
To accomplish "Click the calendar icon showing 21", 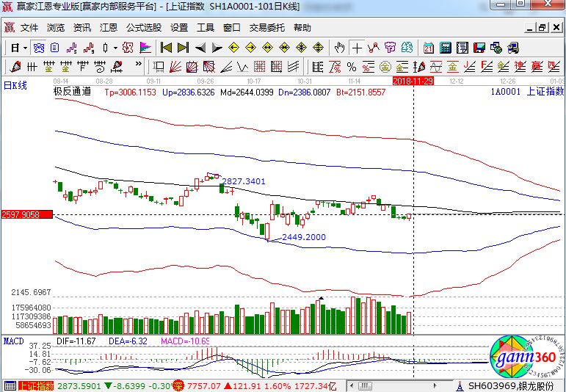I will pyautogui.click(x=429, y=48).
